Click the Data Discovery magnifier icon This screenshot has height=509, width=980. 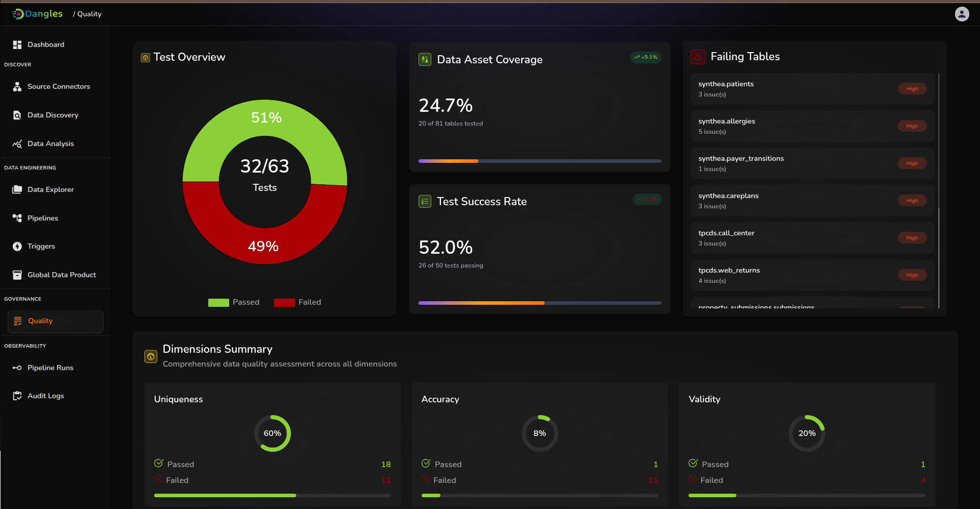pyautogui.click(x=17, y=115)
